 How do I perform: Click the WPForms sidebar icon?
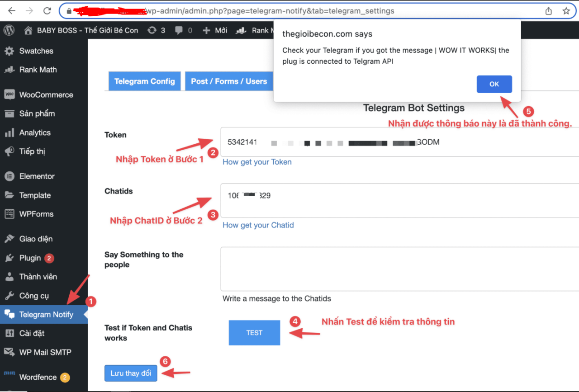click(x=9, y=214)
